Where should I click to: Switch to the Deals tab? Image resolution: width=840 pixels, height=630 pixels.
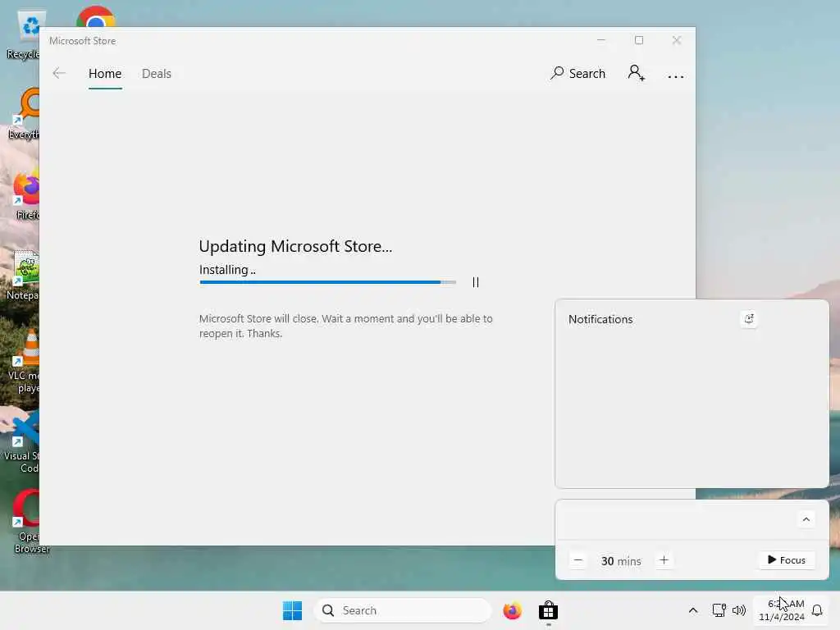point(157,73)
